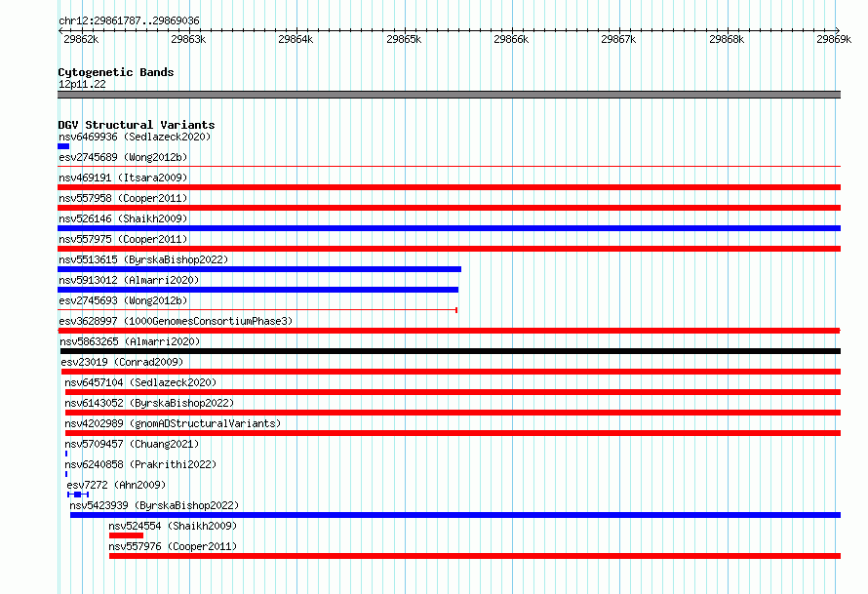Click the 29869k ruler tick label
Screen dimensions: 868x594
click(x=834, y=39)
